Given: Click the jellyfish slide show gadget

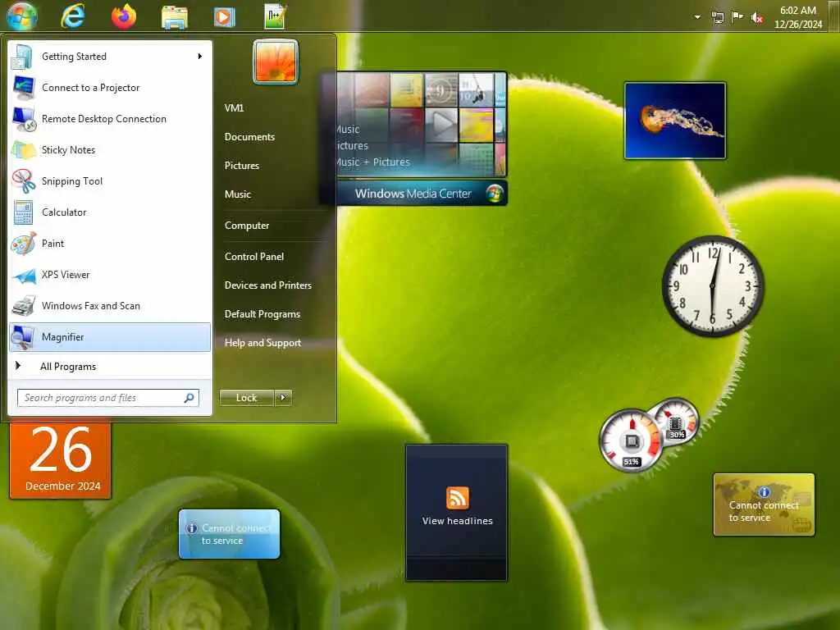Looking at the screenshot, I should [675, 121].
